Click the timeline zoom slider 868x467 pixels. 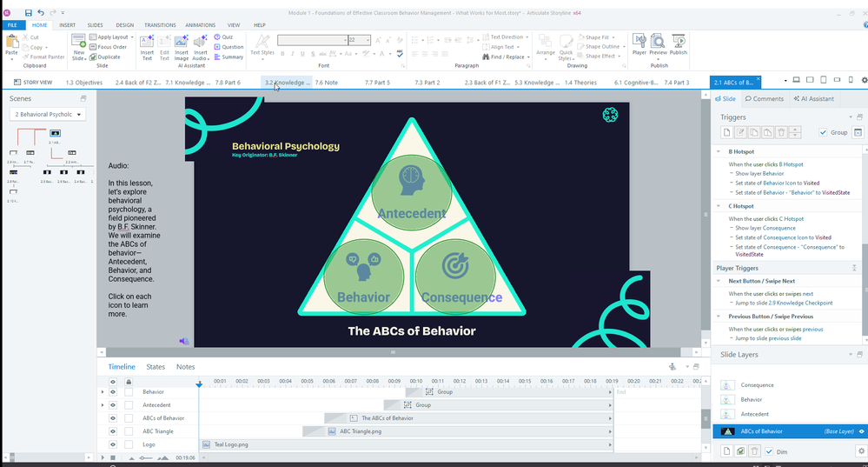tap(146, 457)
